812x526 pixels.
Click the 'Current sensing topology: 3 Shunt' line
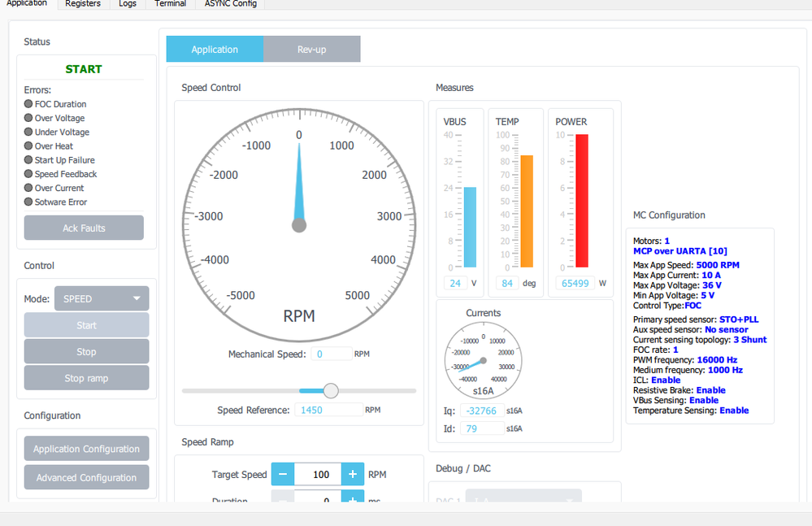point(700,340)
